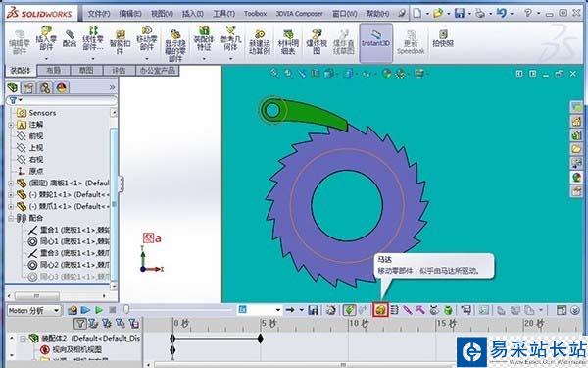The height and width of the screenshot is (368, 588).
Task: Click Animation Wizard icon in motion toolbar
Action: pos(331,310)
